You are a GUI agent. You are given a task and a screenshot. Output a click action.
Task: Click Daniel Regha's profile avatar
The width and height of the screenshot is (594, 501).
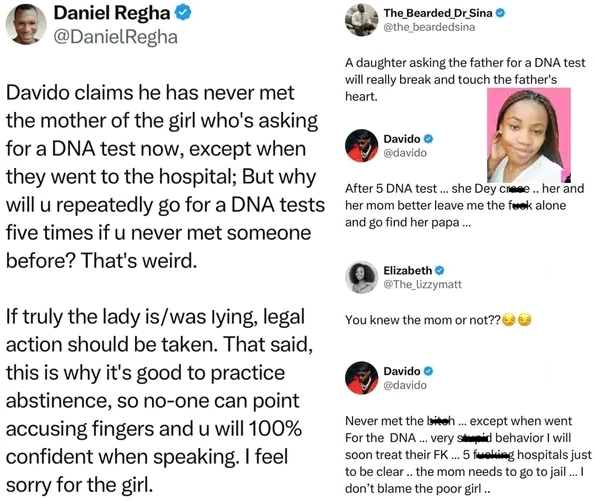[26, 25]
